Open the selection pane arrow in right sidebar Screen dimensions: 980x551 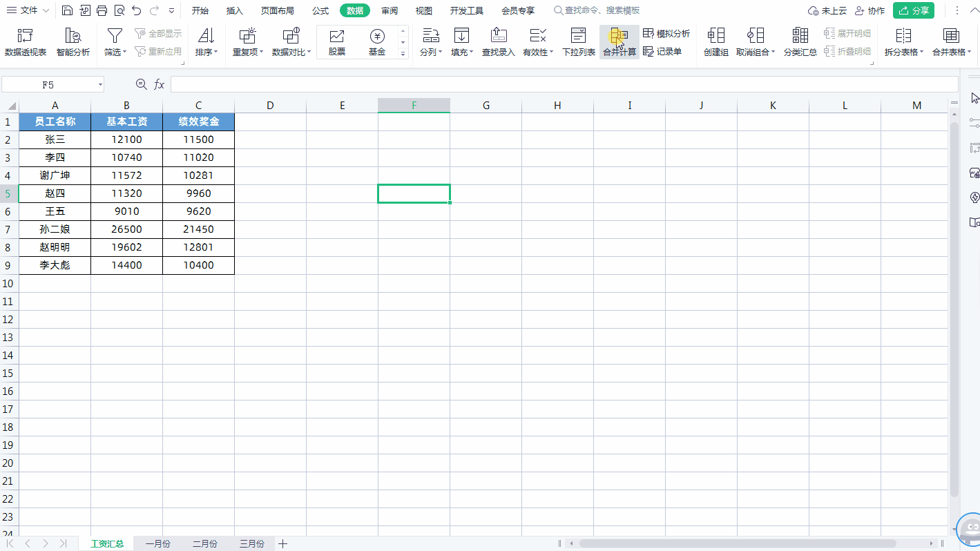(x=974, y=98)
